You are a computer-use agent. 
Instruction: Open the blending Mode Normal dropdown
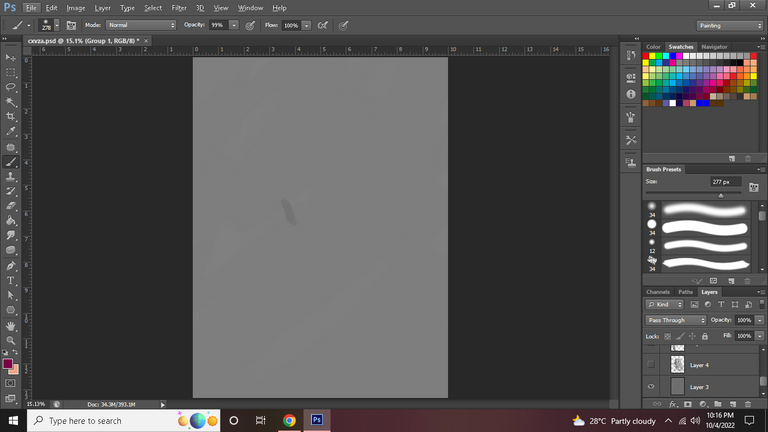click(x=141, y=25)
